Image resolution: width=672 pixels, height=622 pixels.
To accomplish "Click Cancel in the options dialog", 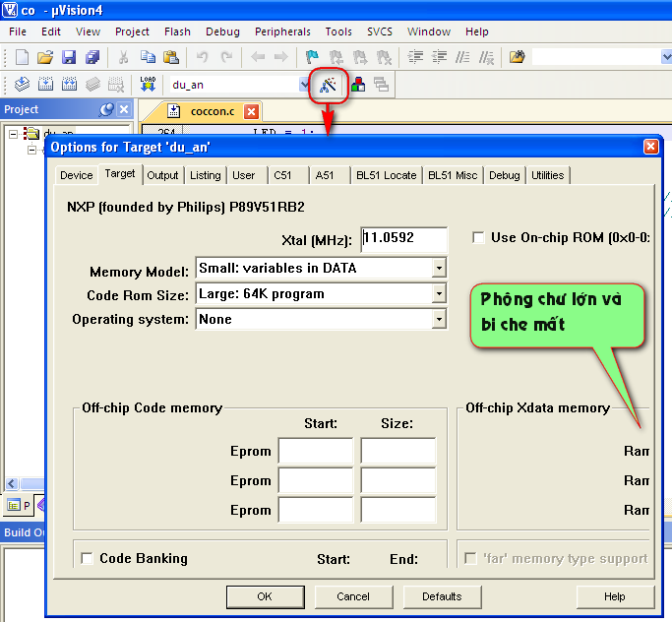I will (x=353, y=596).
